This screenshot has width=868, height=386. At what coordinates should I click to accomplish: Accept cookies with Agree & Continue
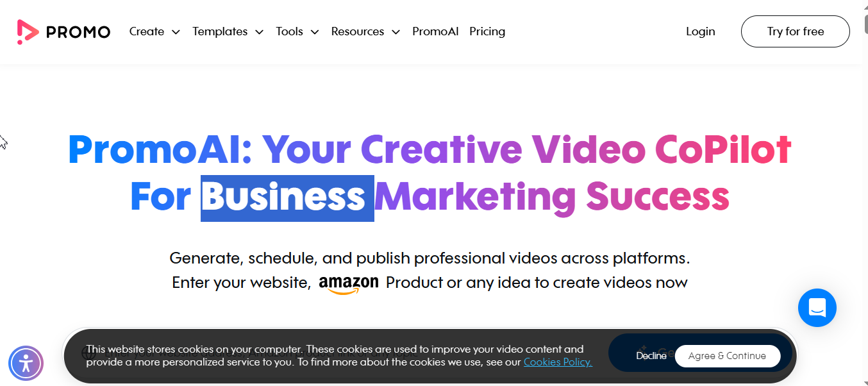727,356
